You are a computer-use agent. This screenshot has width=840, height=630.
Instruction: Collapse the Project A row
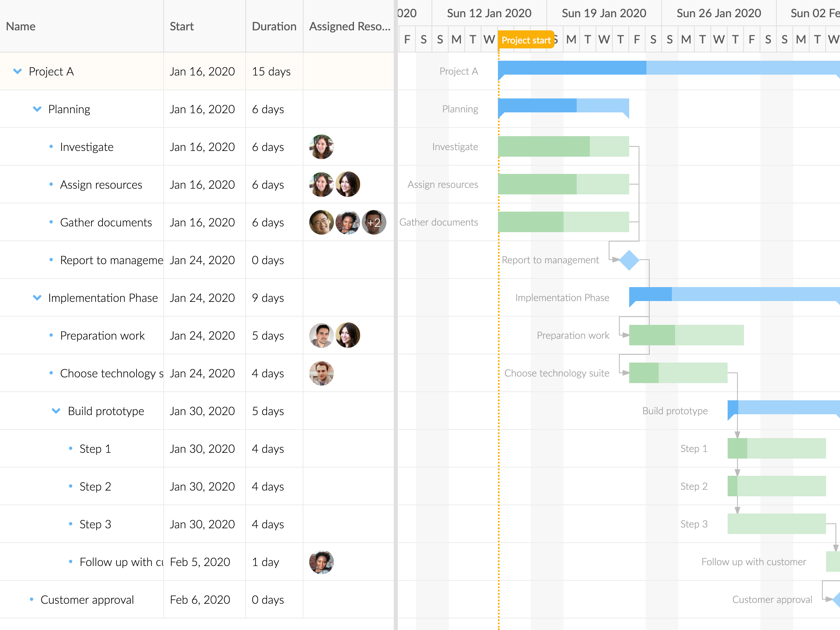click(17, 71)
